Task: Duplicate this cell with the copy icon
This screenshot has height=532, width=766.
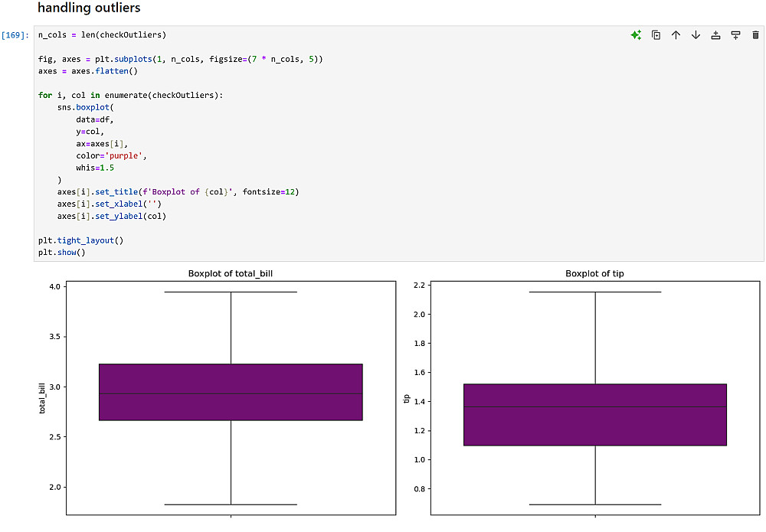Action: [656, 35]
